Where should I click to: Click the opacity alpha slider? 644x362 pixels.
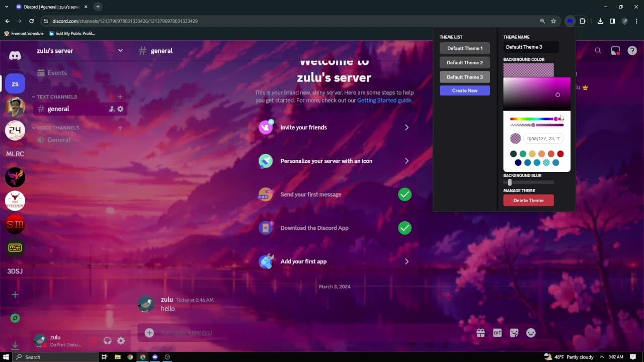(537, 125)
